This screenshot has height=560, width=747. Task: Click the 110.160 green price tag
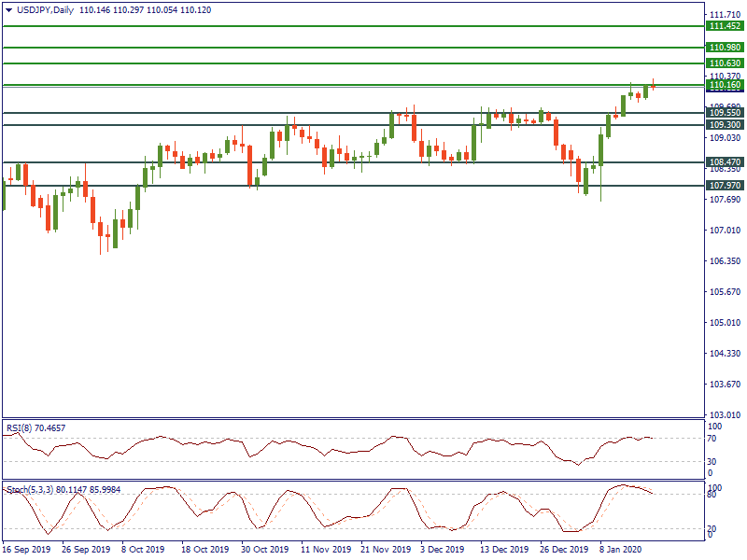(x=725, y=85)
